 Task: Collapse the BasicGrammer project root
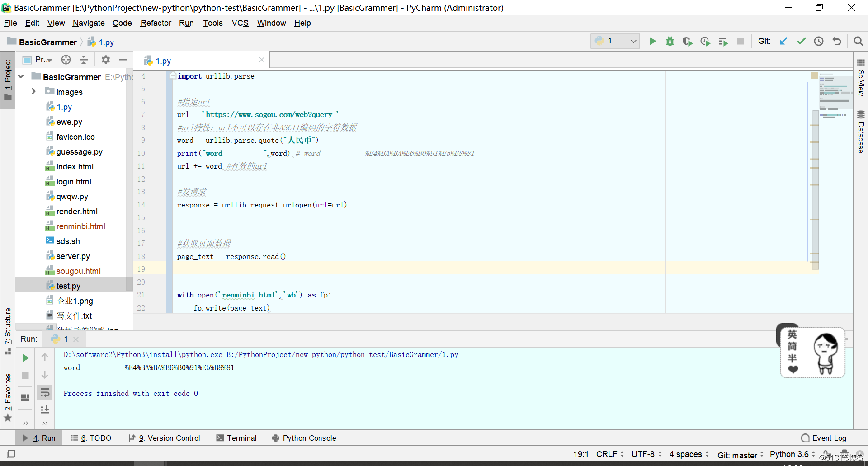(x=21, y=77)
